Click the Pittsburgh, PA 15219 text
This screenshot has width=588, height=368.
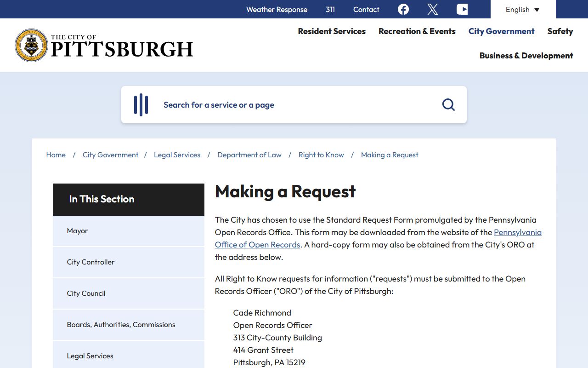click(x=269, y=362)
